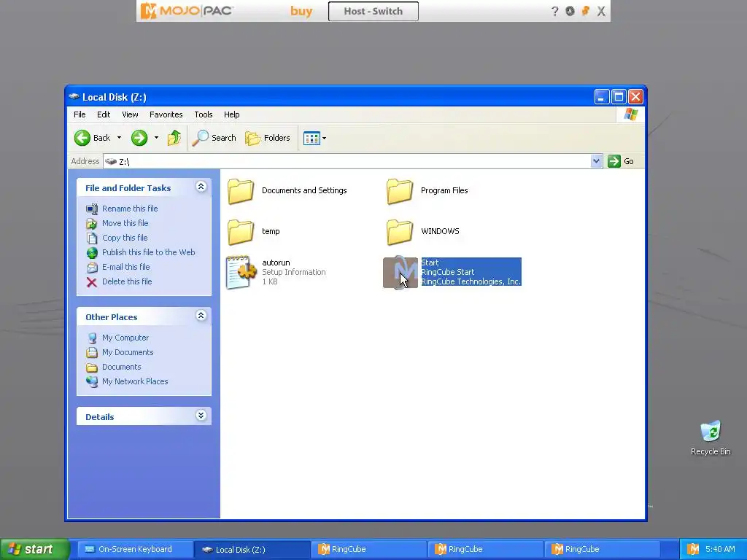747x560 pixels.
Task: Select the temp folder icon
Action: point(241,232)
